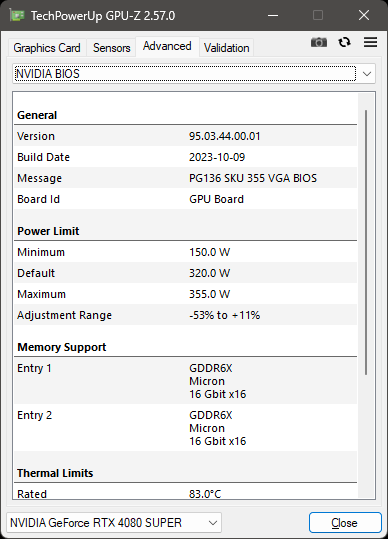
Task: Click the GPU-Z app icon in title bar
Action: [x=17, y=15]
